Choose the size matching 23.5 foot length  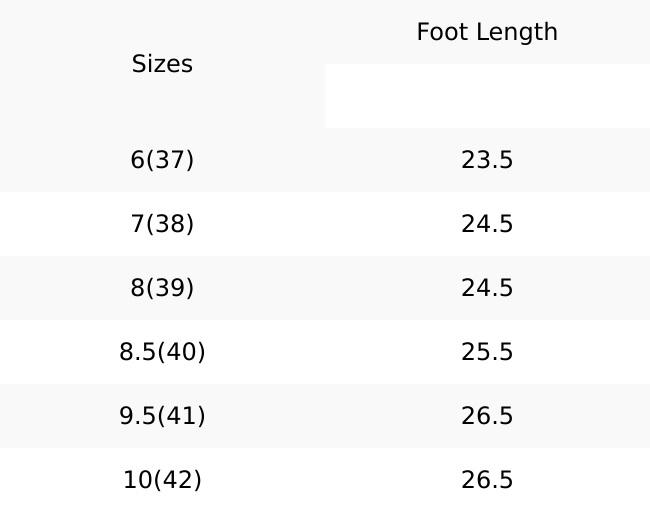coord(162,160)
